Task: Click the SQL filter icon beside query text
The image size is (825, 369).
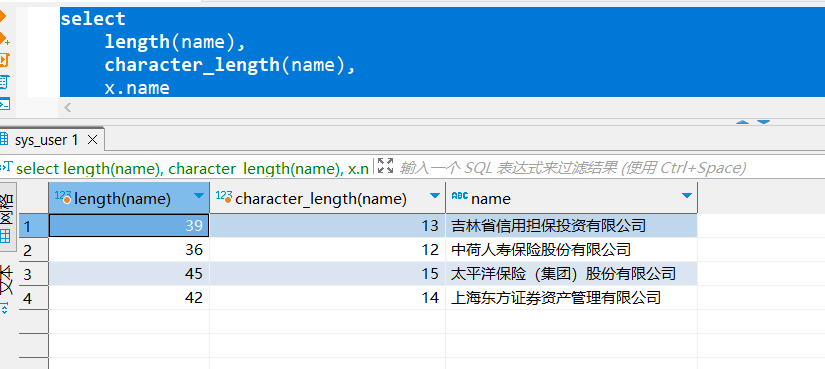Action: [x=6, y=167]
